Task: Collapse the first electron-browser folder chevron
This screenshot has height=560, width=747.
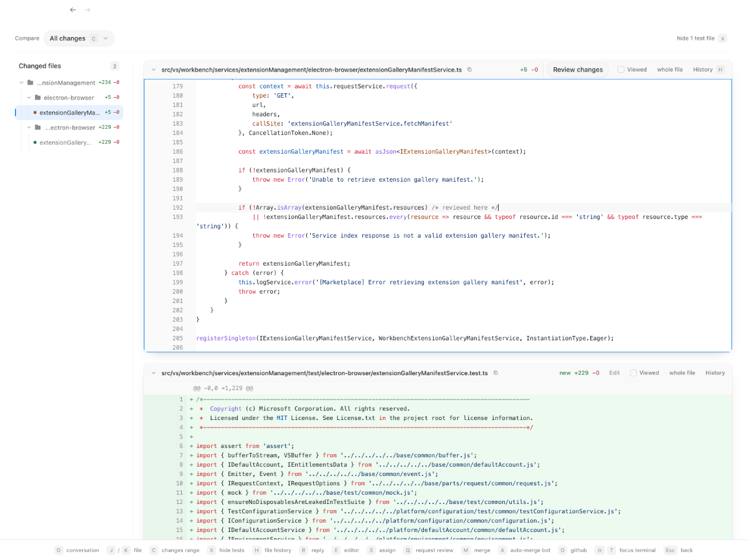Action: coord(29,98)
